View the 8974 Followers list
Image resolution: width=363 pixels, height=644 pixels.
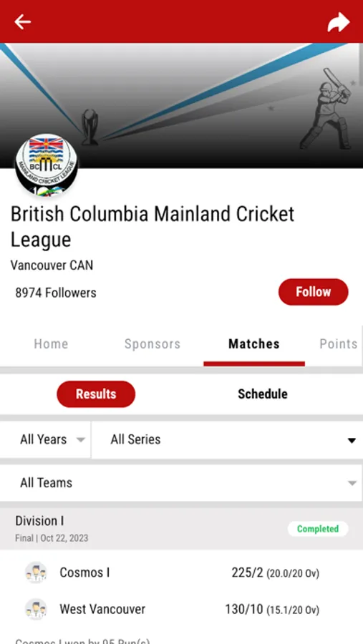click(x=56, y=293)
